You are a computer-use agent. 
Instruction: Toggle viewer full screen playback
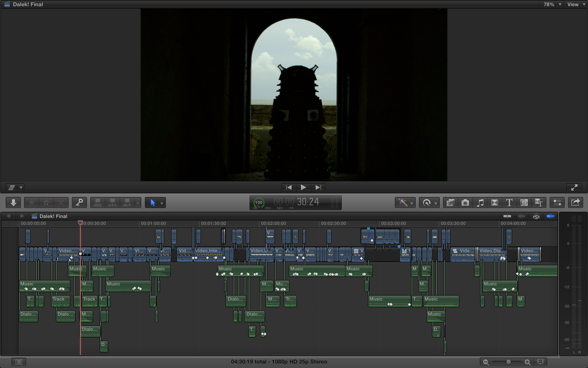(x=574, y=187)
